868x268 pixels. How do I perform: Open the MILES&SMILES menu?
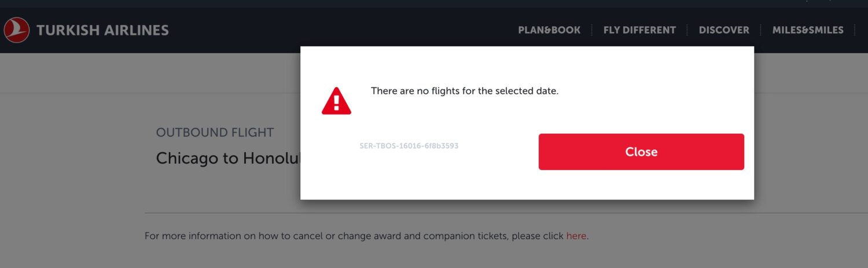[807, 30]
